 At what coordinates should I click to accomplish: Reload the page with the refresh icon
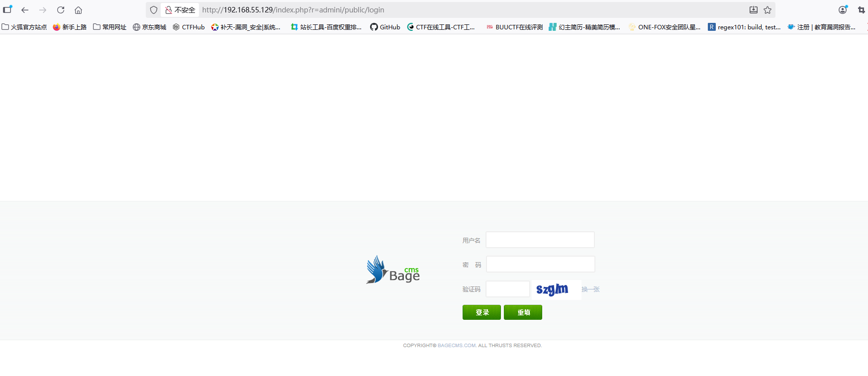[x=61, y=10]
